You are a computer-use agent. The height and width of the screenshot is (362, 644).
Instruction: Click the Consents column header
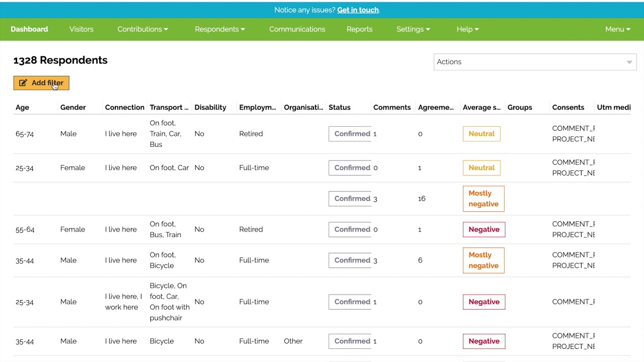point(568,107)
